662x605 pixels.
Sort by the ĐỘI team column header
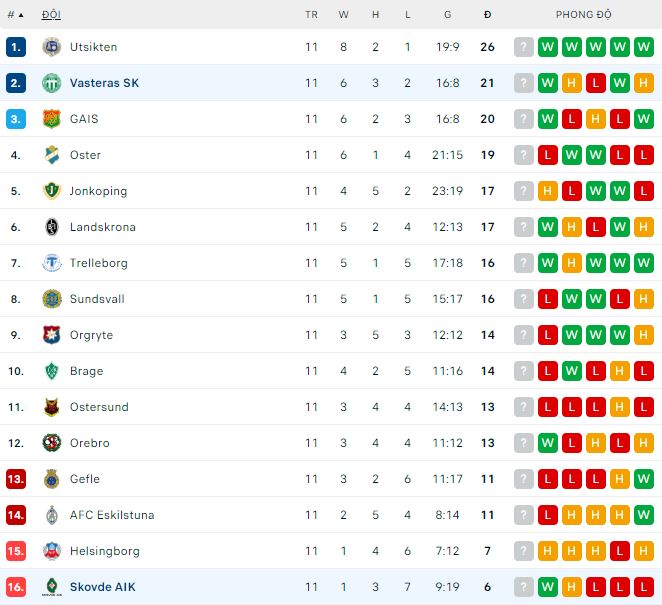point(51,15)
